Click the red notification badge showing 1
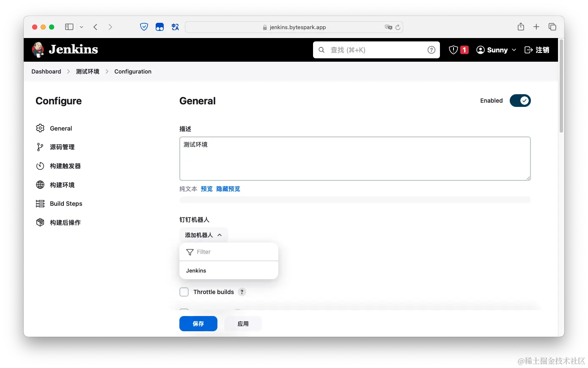 pyautogui.click(x=464, y=50)
